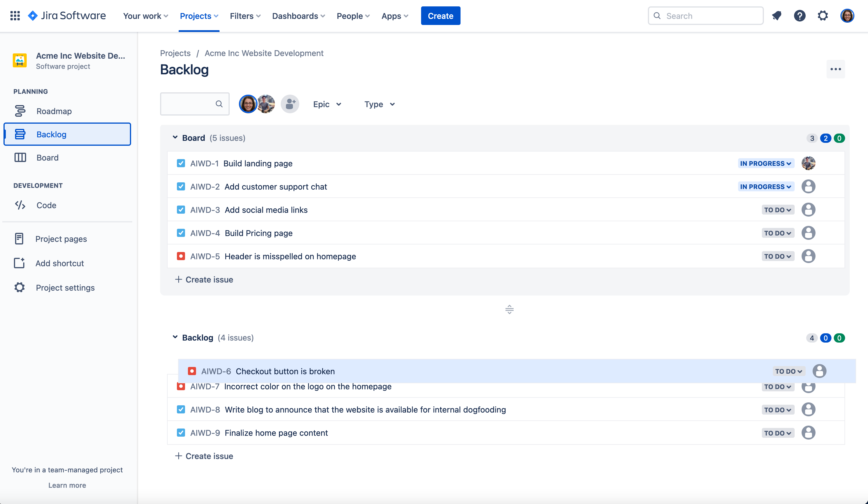Open AIWD-1 In Progress status dropdown

[766, 163]
